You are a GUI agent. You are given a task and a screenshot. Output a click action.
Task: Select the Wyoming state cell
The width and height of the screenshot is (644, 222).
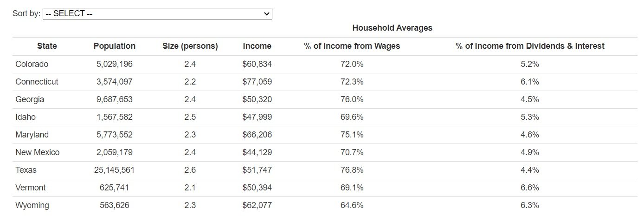coord(32,205)
